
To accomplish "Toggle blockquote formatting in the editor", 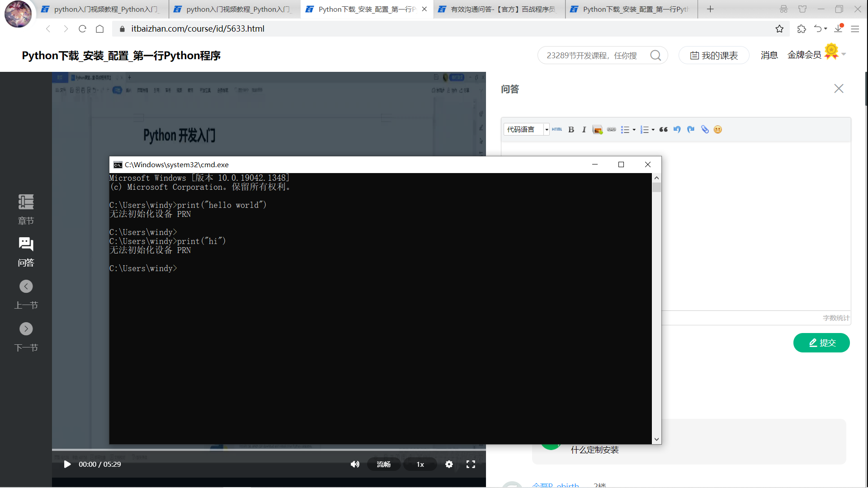I will [x=663, y=130].
